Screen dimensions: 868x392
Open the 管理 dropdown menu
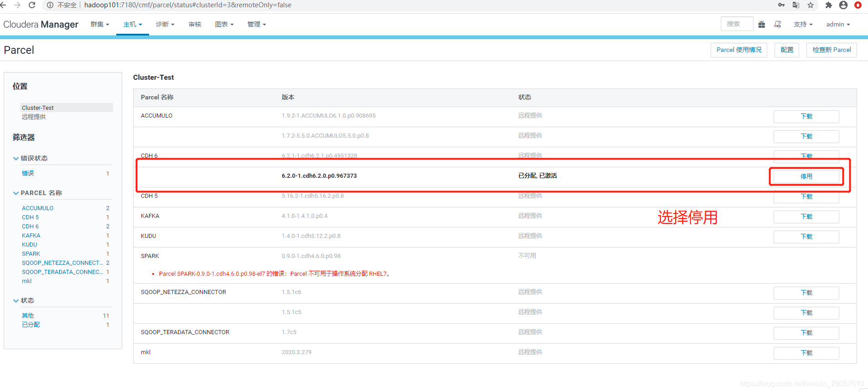click(257, 24)
